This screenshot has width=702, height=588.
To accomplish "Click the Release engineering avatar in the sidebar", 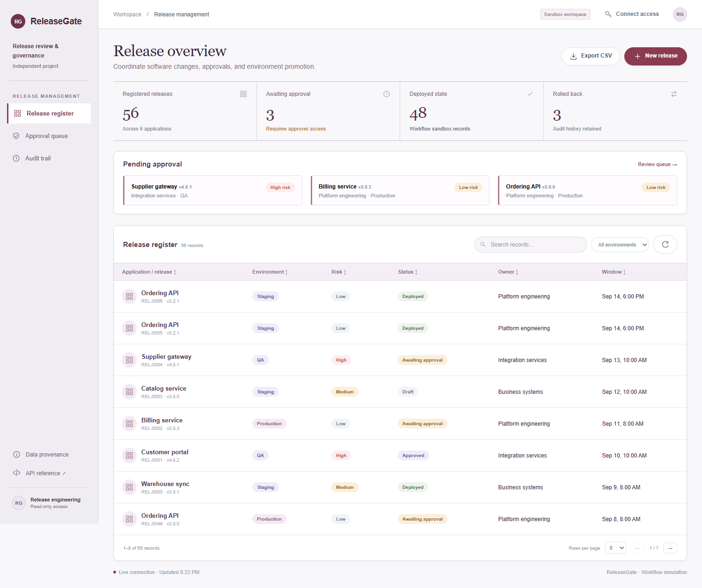I will (19, 503).
